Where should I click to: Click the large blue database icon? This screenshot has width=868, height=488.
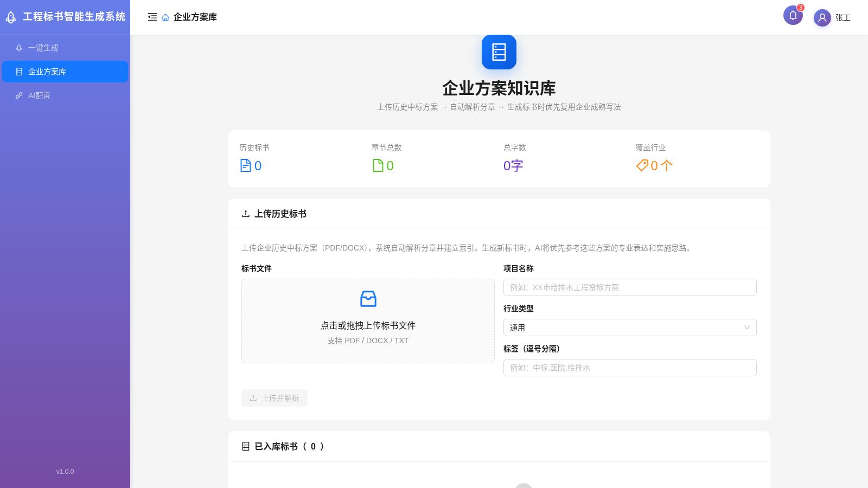pos(499,52)
